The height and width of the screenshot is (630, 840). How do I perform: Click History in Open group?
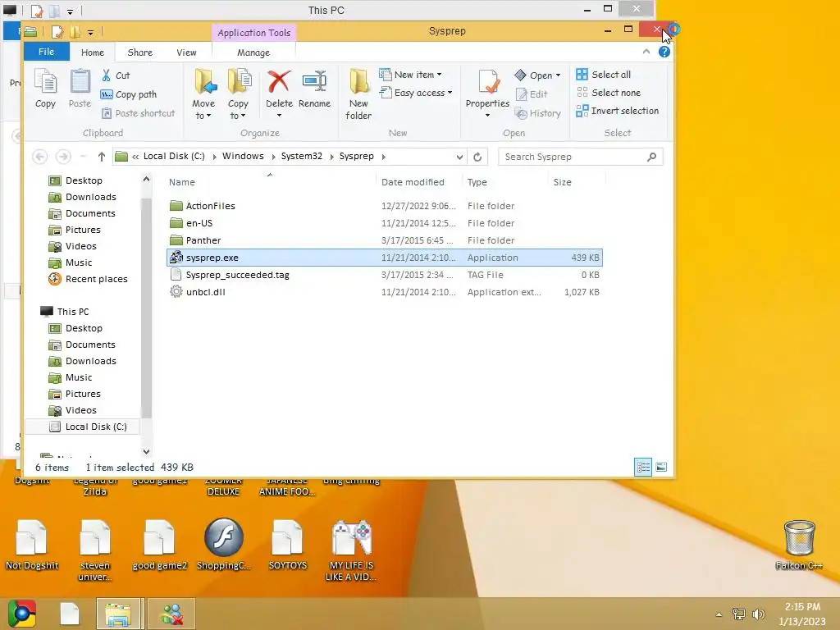pyautogui.click(x=538, y=113)
